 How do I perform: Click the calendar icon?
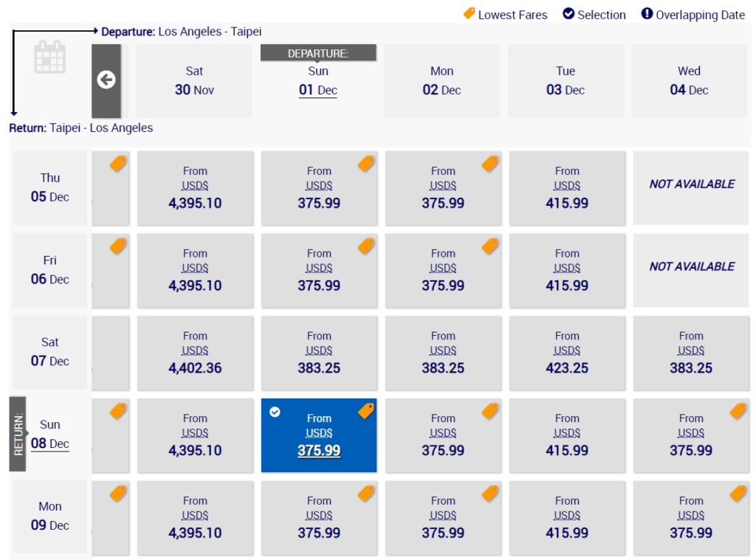point(50,57)
